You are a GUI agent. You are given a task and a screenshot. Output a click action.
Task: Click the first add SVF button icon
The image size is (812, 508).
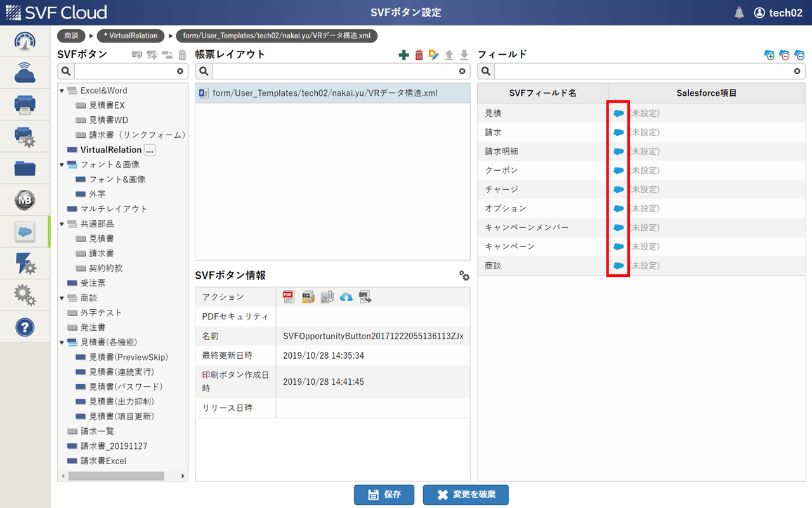137,55
